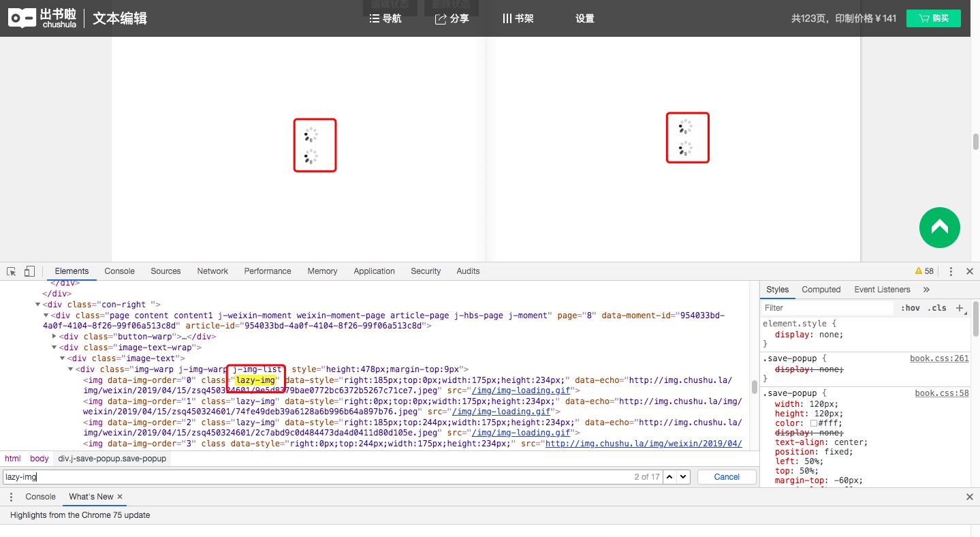Switch to the Sources tab
The image size is (980, 537).
pos(165,271)
